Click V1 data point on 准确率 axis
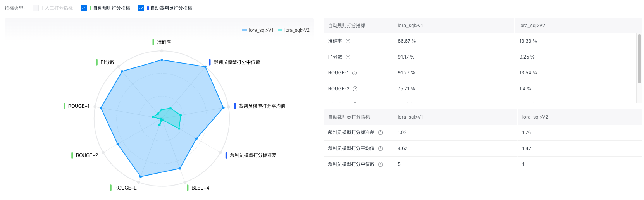 (162, 60)
